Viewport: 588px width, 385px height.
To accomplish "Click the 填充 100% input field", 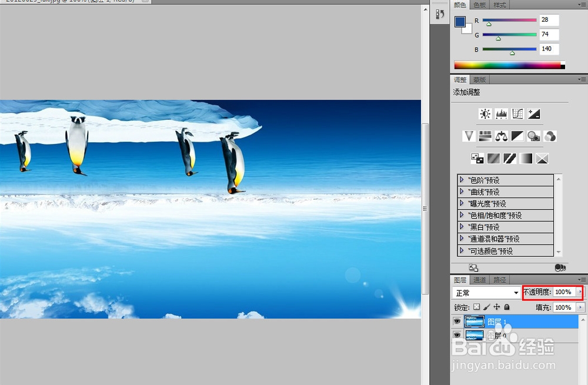I will tap(564, 307).
